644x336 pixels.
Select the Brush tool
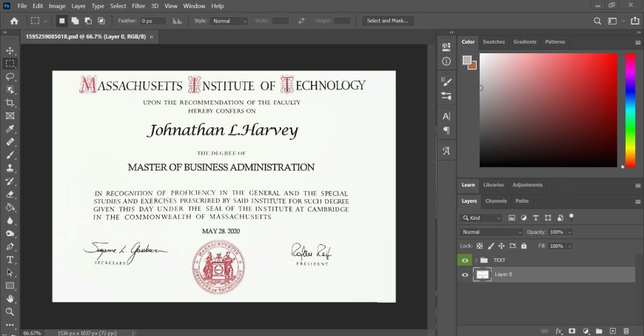(10, 155)
